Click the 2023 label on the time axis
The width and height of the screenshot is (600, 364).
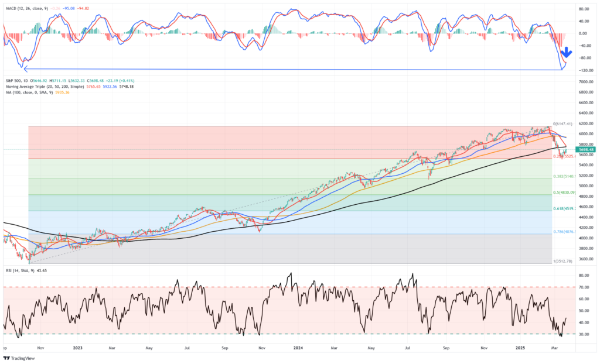78,348
